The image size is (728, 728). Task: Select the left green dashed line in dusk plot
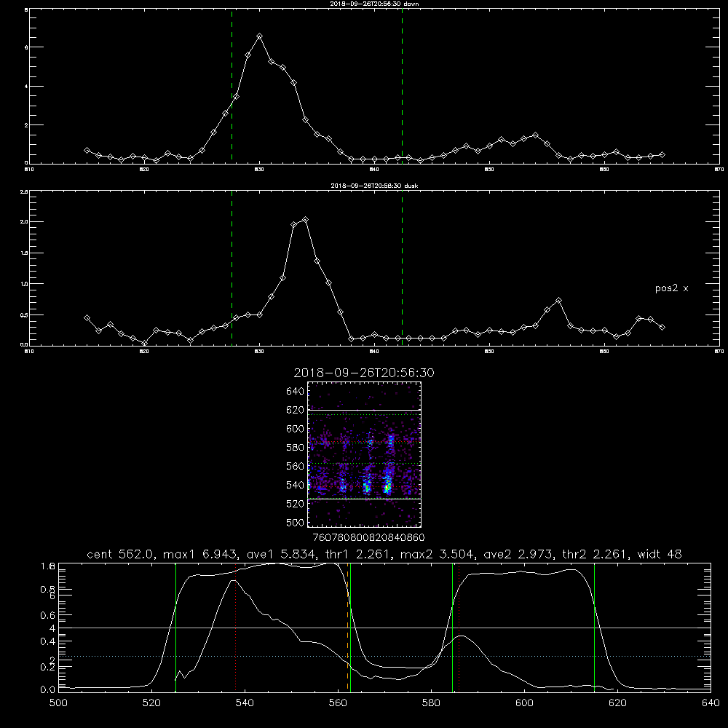pyautogui.click(x=232, y=268)
